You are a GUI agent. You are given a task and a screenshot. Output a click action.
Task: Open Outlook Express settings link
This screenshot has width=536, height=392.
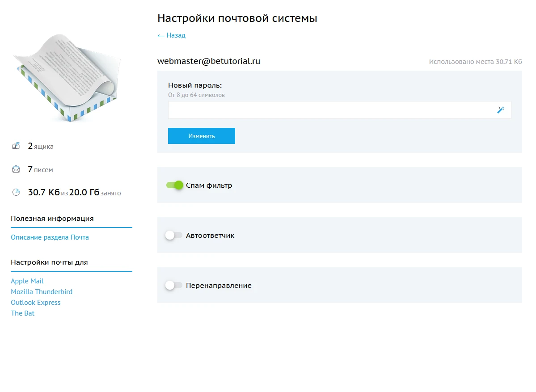35,302
